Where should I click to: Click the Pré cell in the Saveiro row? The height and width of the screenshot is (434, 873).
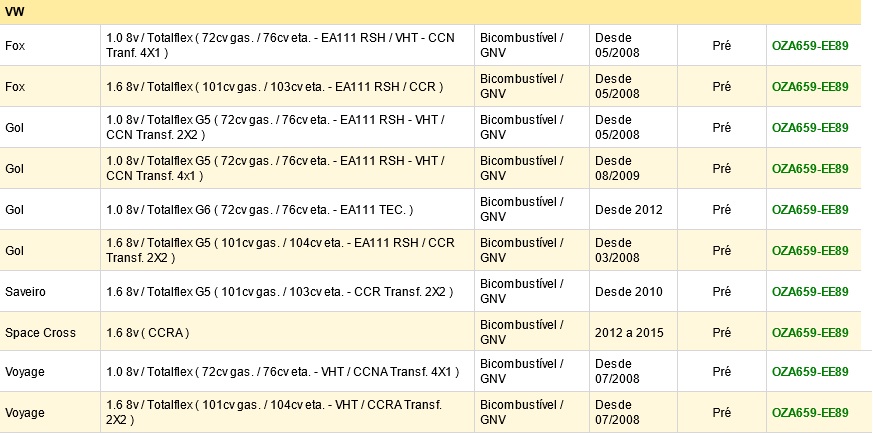tap(722, 292)
